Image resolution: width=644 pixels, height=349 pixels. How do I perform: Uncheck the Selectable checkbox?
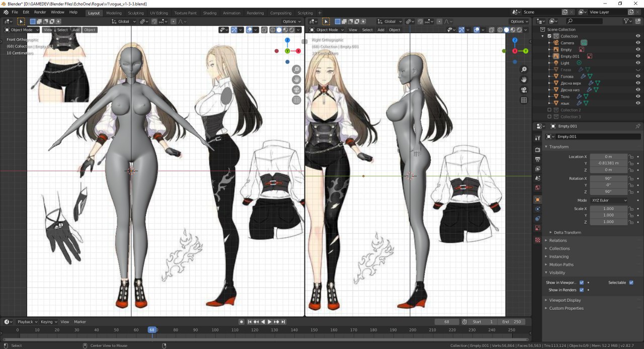[631, 283]
